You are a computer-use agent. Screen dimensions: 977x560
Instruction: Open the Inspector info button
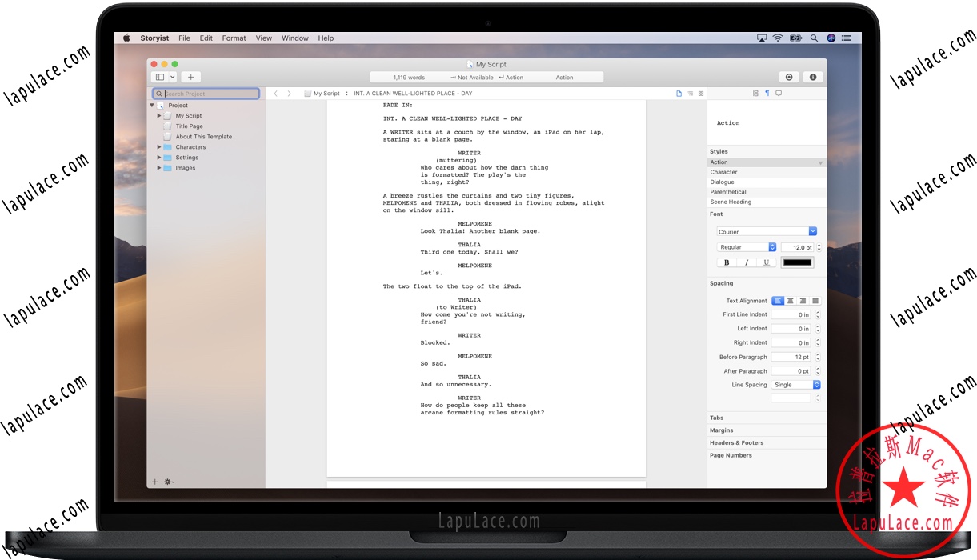[813, 78]
